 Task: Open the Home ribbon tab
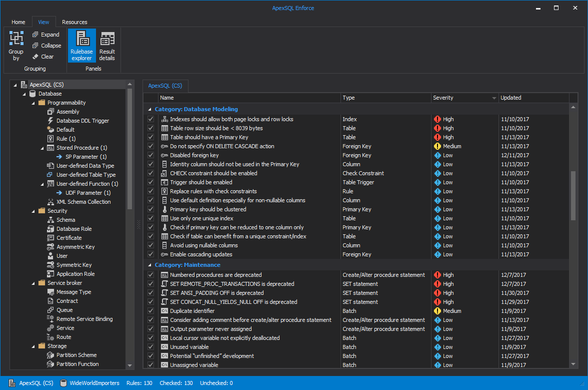click(18, 22)
